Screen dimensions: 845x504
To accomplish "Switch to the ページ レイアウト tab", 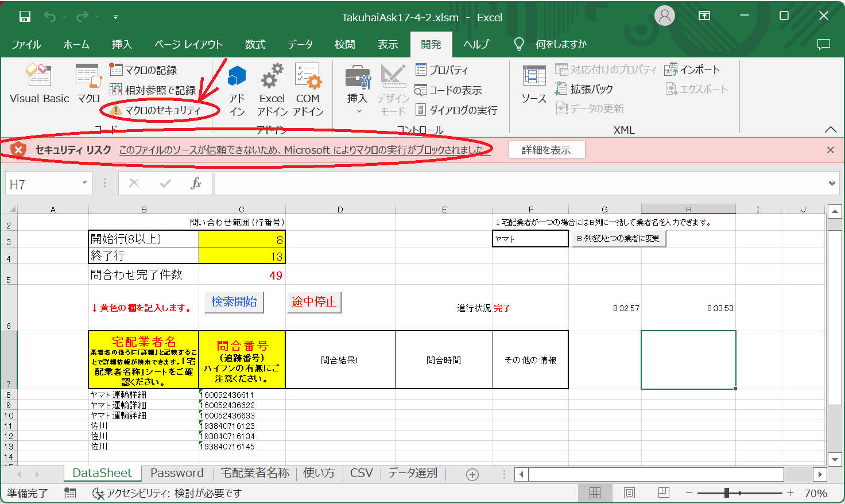I will 189,44.
